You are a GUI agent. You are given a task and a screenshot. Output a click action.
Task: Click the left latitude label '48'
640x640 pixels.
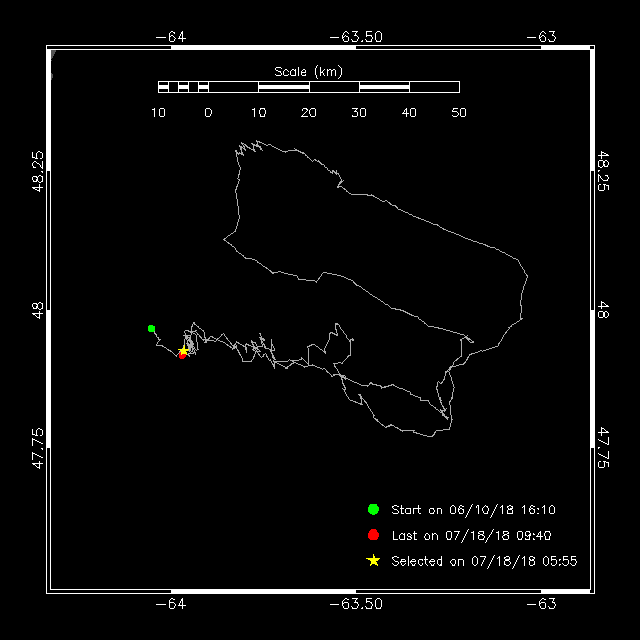coord(37,310)
